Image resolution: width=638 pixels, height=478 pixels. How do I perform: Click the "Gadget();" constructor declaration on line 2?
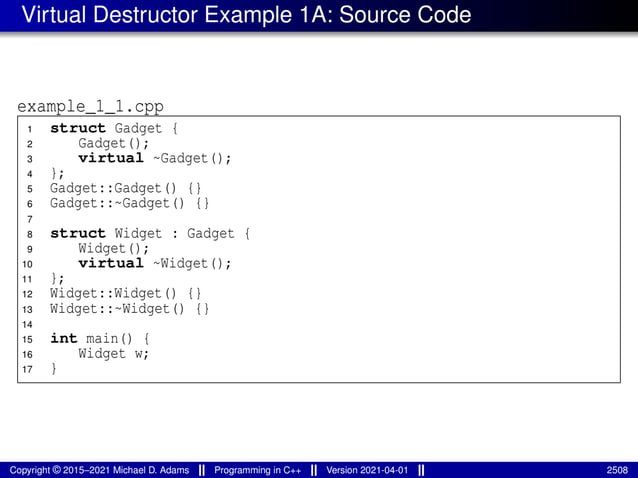(x=114, y=143)
